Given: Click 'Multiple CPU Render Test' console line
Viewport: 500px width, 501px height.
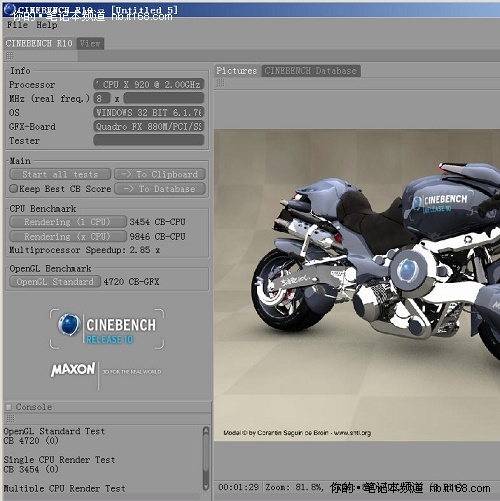Looking at the screenshot, I should pos(64,489).
